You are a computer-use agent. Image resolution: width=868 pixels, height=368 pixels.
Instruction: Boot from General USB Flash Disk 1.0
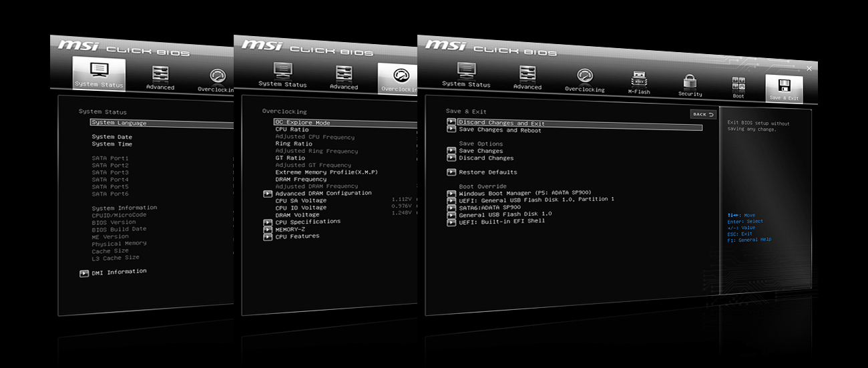(x=505, y=214)
